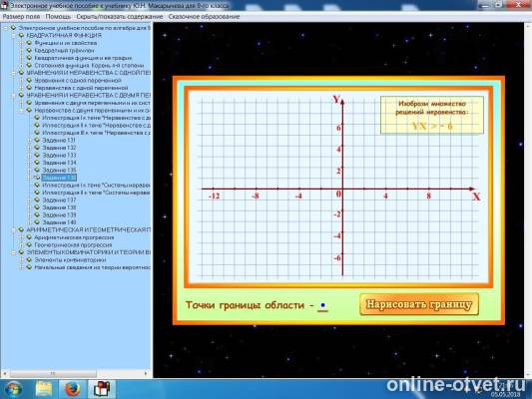Click the blue boundary point indicator
532x399 pixels.
[323, 306]
